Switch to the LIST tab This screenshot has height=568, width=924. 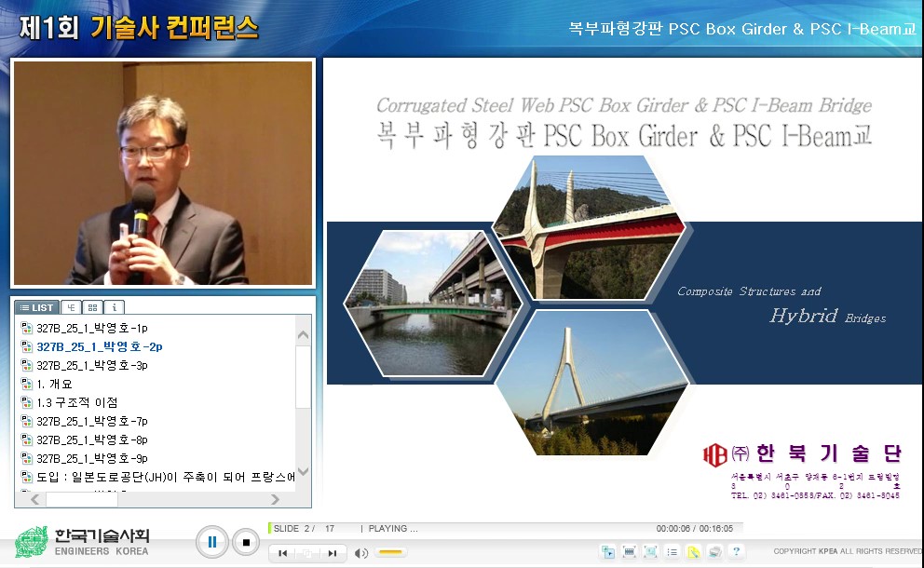(37, 307)
